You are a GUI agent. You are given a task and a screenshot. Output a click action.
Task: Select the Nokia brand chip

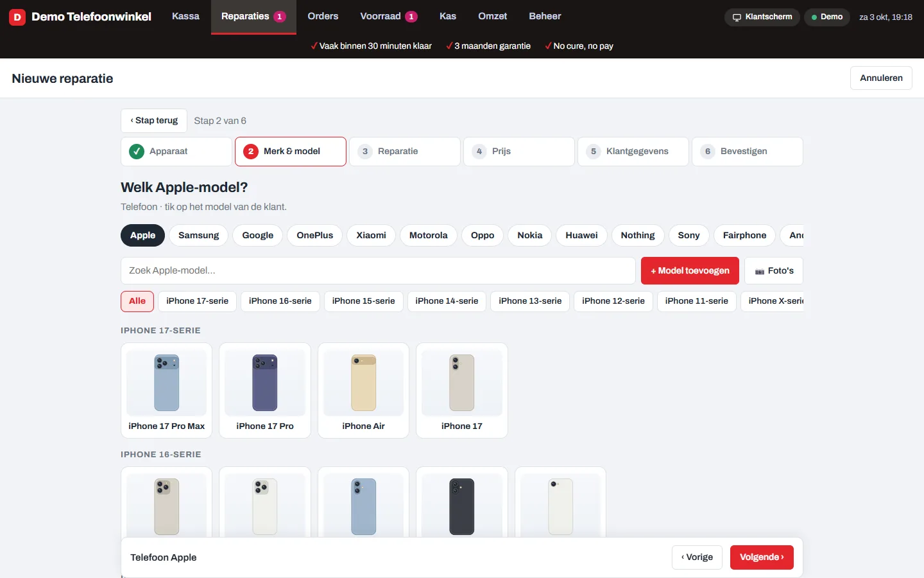[x=530, y=236]
